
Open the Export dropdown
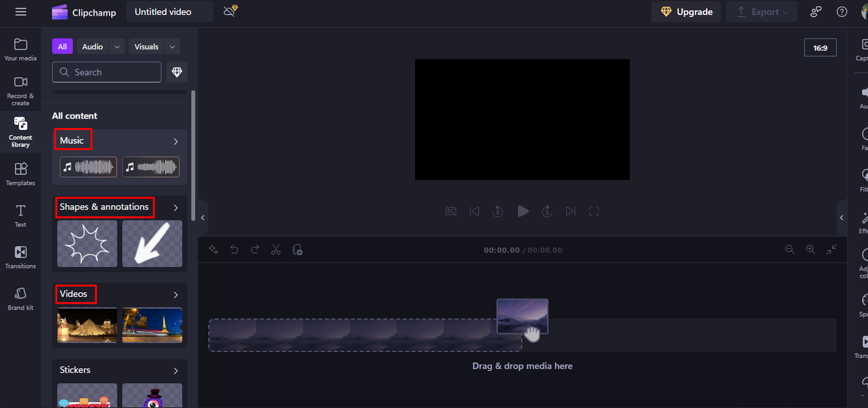(x=763, y=12)
